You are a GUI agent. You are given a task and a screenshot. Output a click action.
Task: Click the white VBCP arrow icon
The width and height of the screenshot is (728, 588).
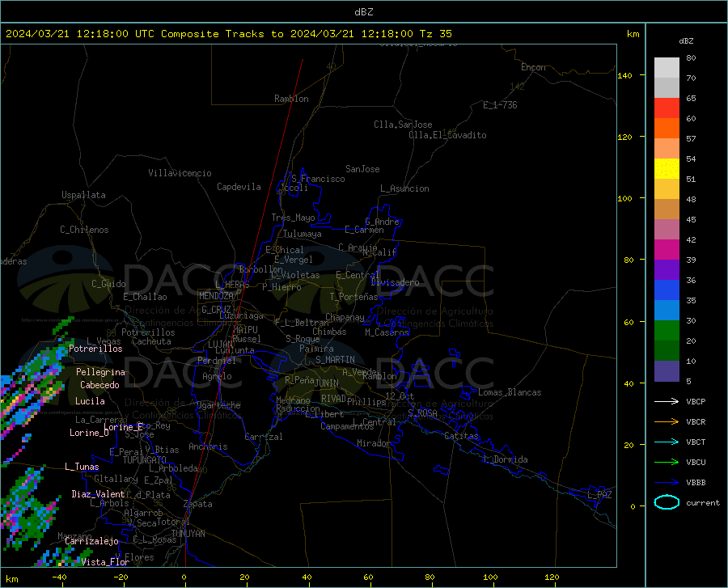[x=667, y=401]
